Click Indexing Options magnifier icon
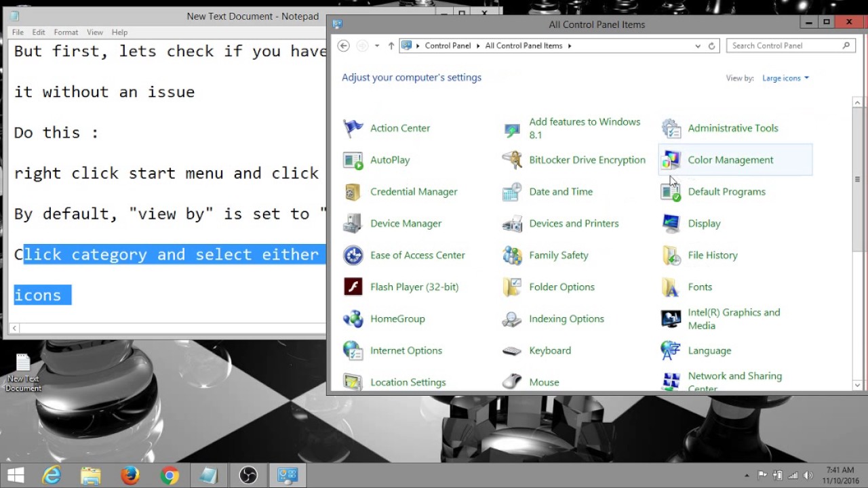 point(512,319)
